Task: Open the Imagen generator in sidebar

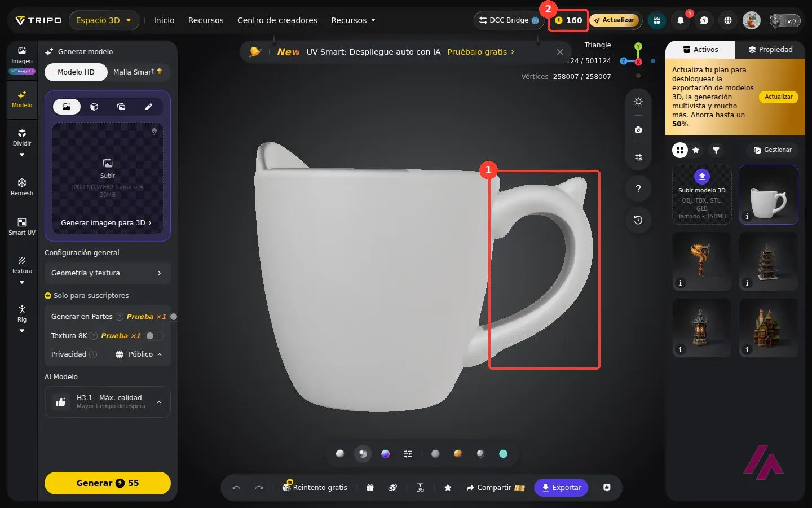Action: [x=22, y=60]
